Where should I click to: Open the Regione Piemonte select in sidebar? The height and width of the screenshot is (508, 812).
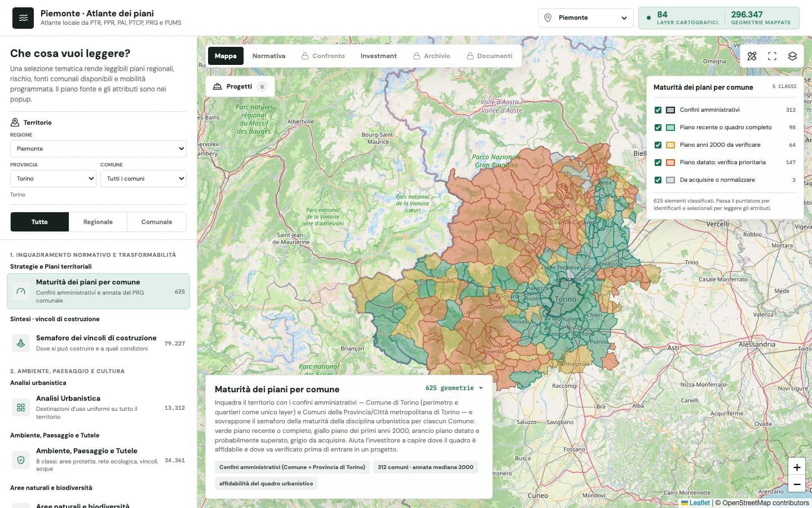(x=98, y=148)
